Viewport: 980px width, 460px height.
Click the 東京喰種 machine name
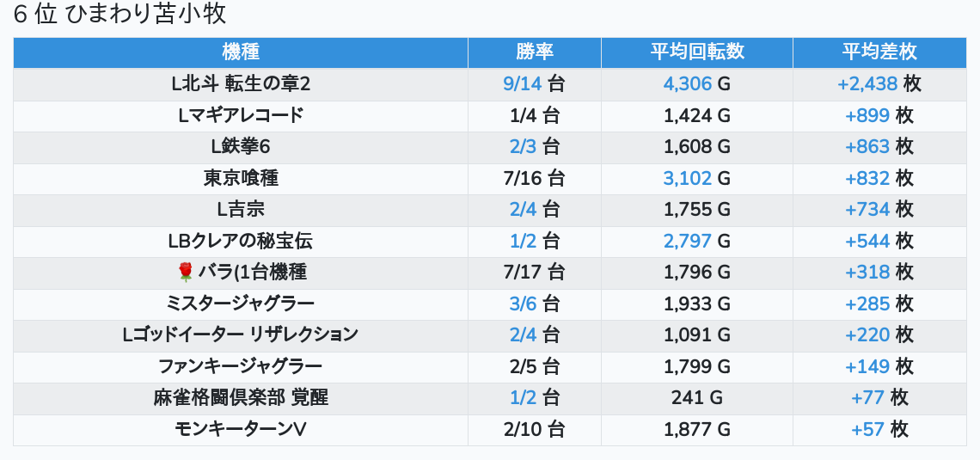coord(241,178)
